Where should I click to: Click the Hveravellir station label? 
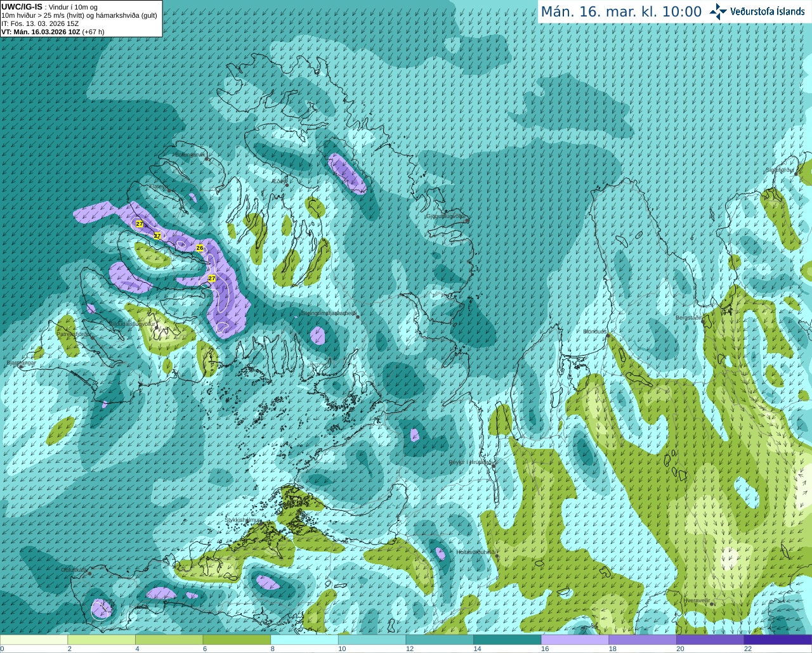click(x=697, y=600)
